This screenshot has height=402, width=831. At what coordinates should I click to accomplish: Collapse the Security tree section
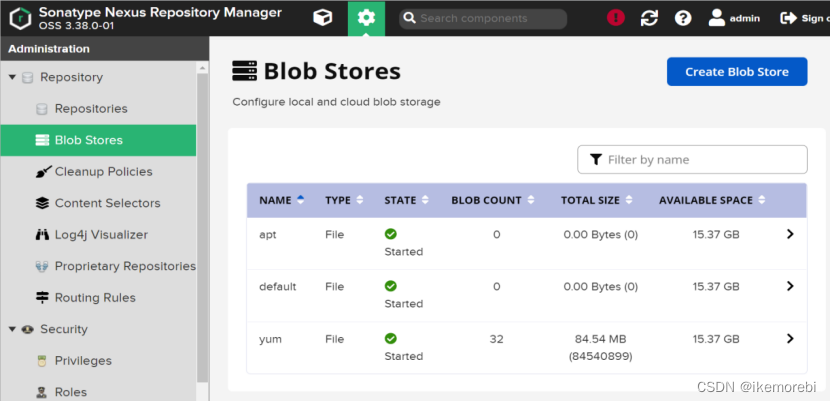pyautogui.click(x=13, y=329)
